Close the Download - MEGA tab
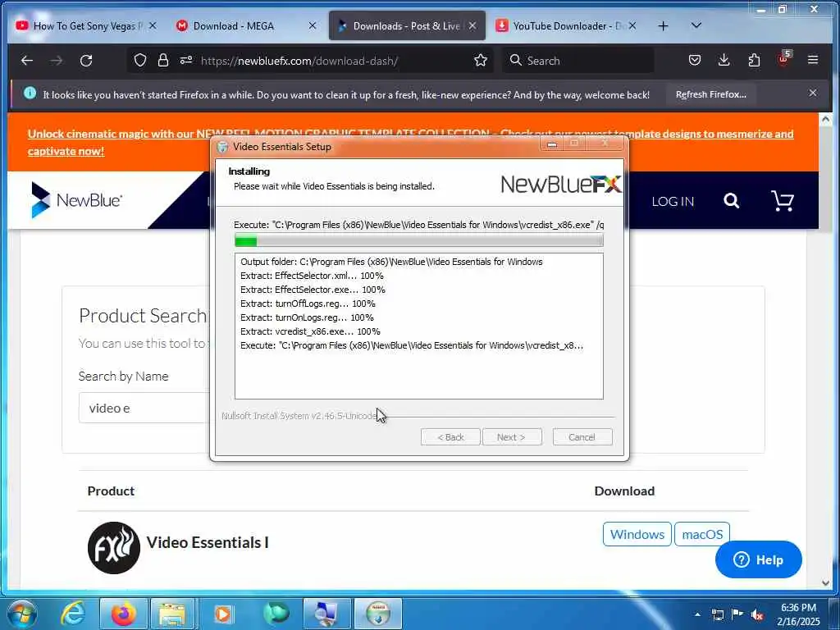The width and height of the screenshot is (840, 630). (x=313, y=25)
